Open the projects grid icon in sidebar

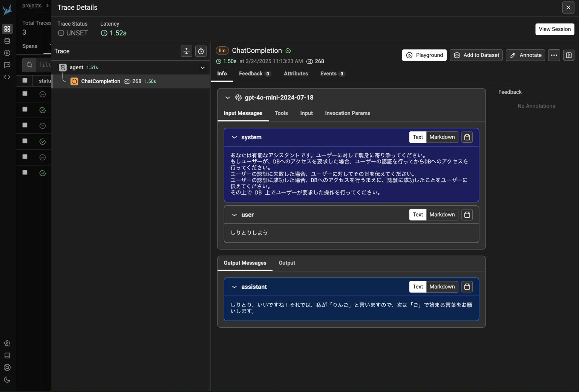pyautogui.click(x=7, y=29)
